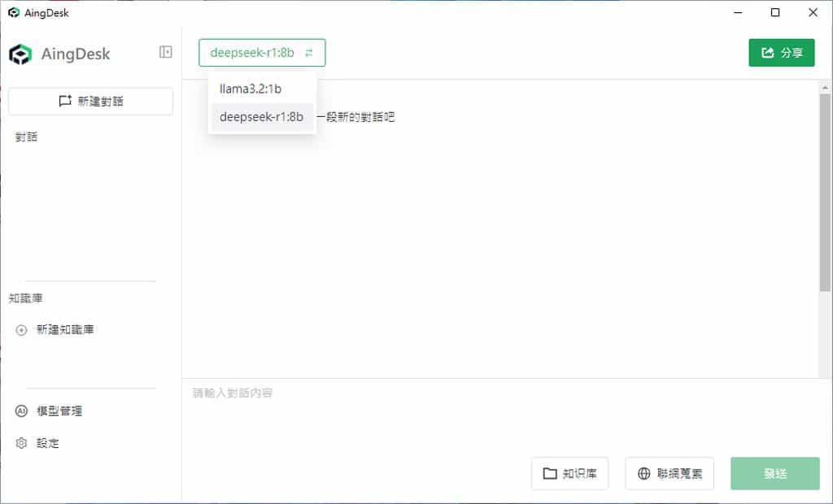Choose llama3.2:1b from the model list
The image size is (833, 504).
click(263, 89)
